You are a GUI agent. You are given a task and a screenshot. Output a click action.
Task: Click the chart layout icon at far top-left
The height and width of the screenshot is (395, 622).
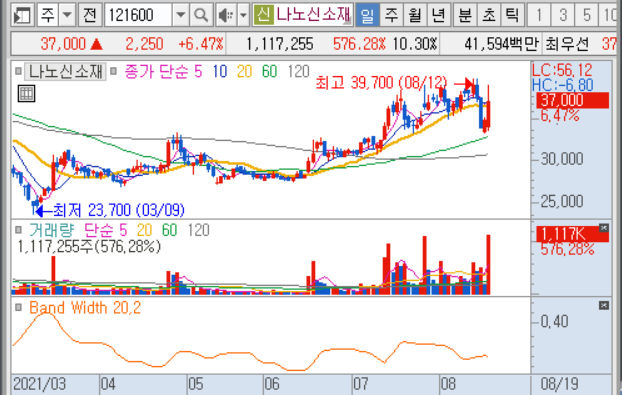pos(22,15)
